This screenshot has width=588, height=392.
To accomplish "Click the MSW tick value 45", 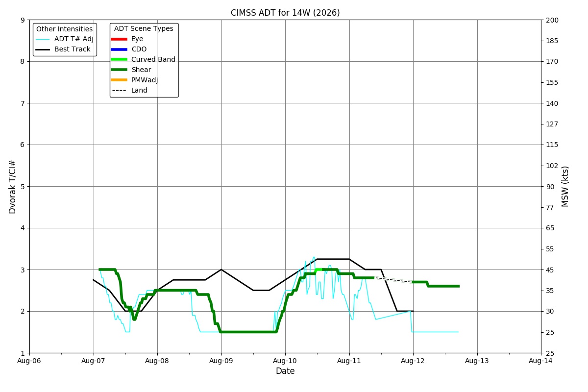I will pyautogui.click(x=550, y=270).
